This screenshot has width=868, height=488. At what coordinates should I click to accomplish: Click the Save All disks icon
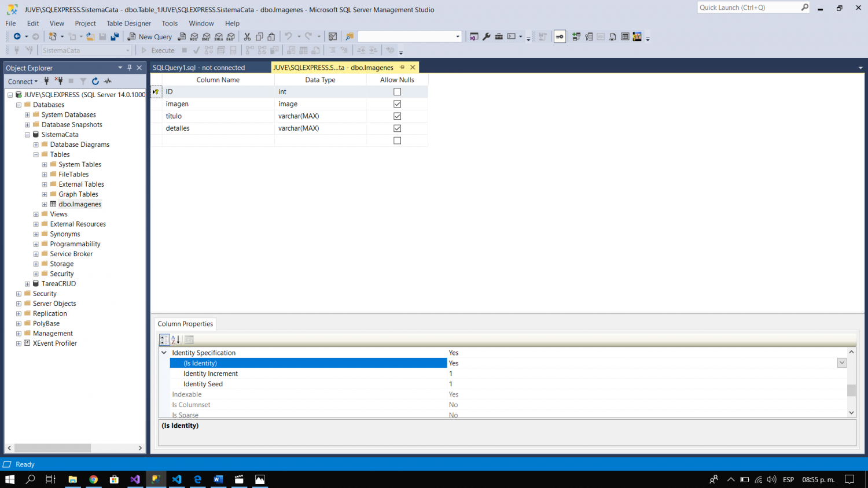[x=115, y=36]
